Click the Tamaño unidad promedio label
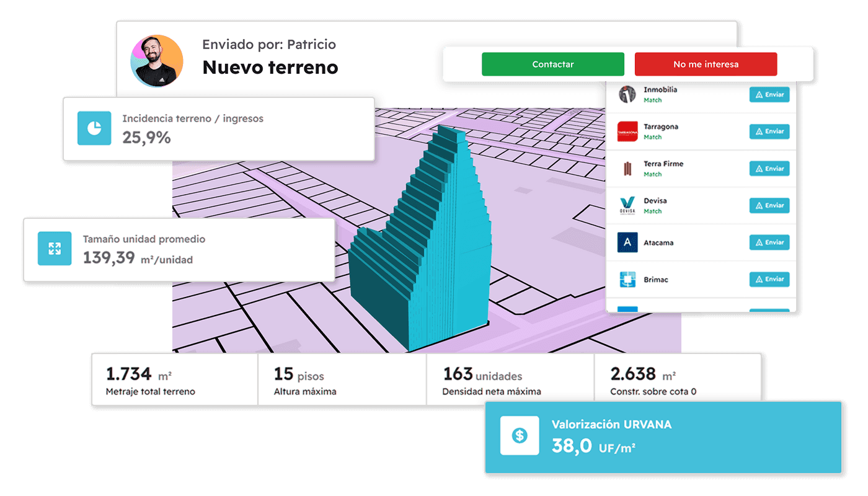 144,239
